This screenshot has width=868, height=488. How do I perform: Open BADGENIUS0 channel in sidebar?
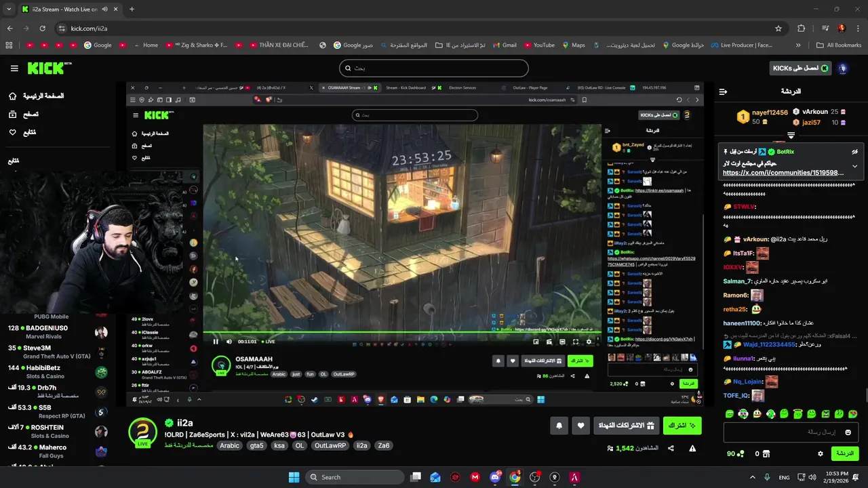click(x=57, y=331)
